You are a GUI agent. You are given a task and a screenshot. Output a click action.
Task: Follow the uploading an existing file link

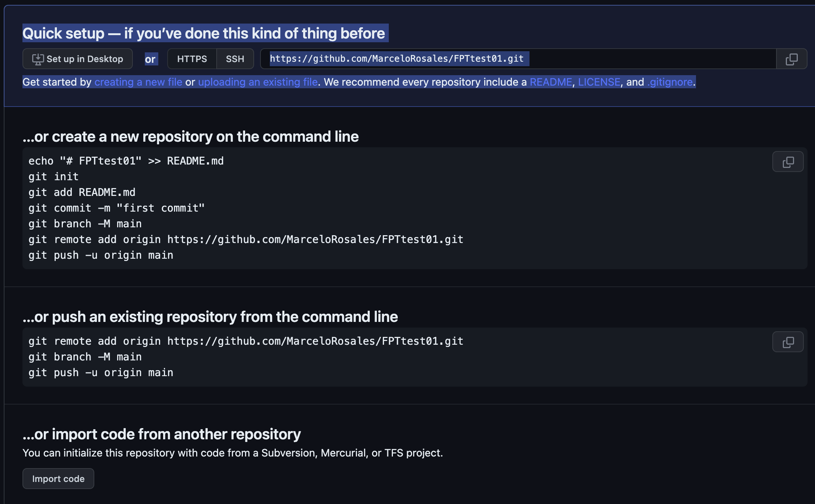(x=258, y=82)
